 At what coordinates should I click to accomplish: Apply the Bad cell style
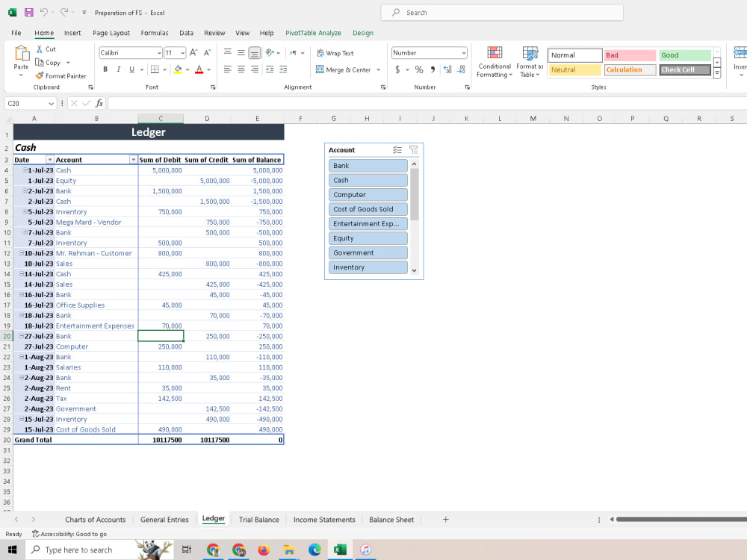[630, 55]
